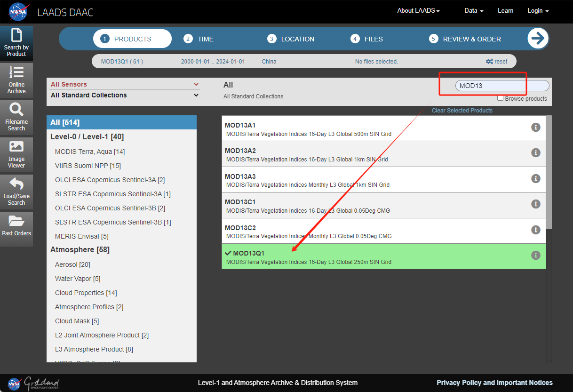The image size is (573, 392).
Task: Click the next-step arrow button
Action: [x=538, y=39]
